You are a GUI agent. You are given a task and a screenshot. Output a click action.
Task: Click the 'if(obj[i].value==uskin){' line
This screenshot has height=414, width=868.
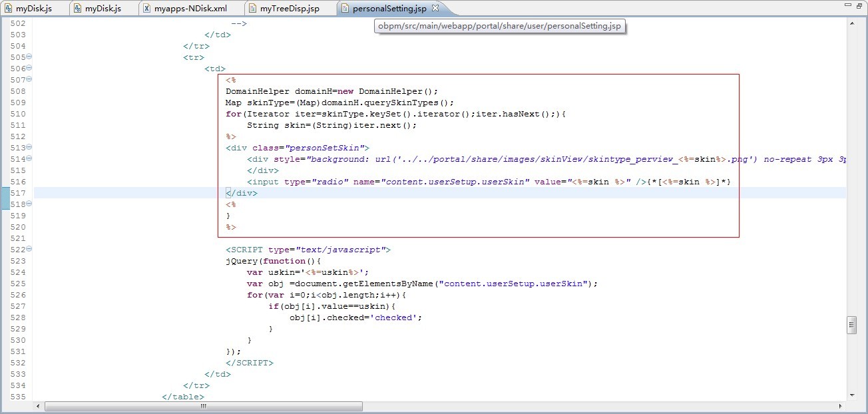coord(331,306)
